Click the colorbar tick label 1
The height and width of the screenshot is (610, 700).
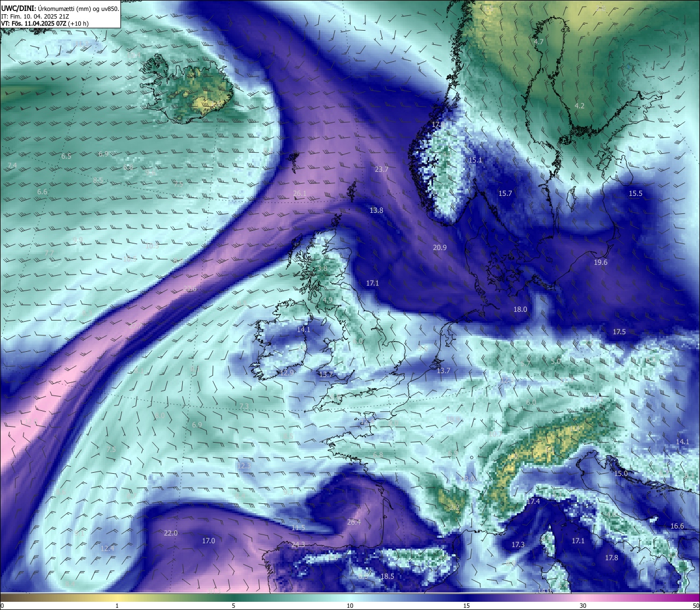click(117, 606)
